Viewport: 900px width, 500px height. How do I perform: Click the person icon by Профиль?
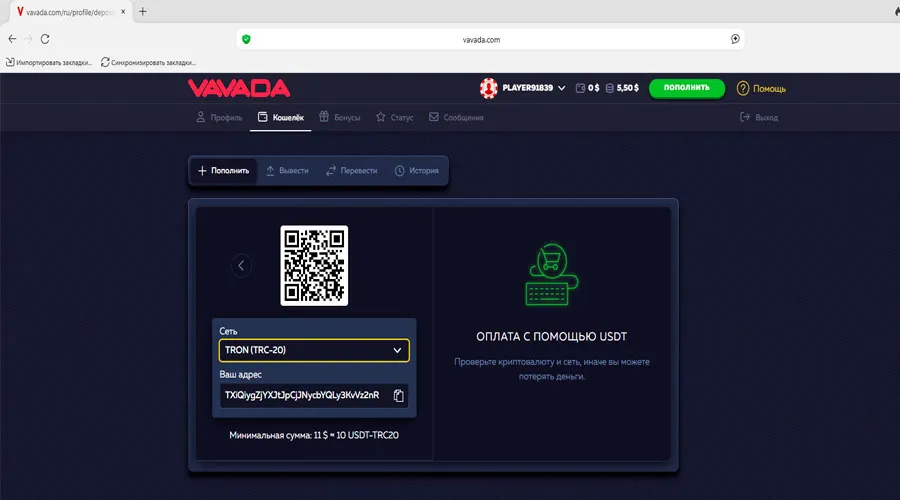click(200, 117)
